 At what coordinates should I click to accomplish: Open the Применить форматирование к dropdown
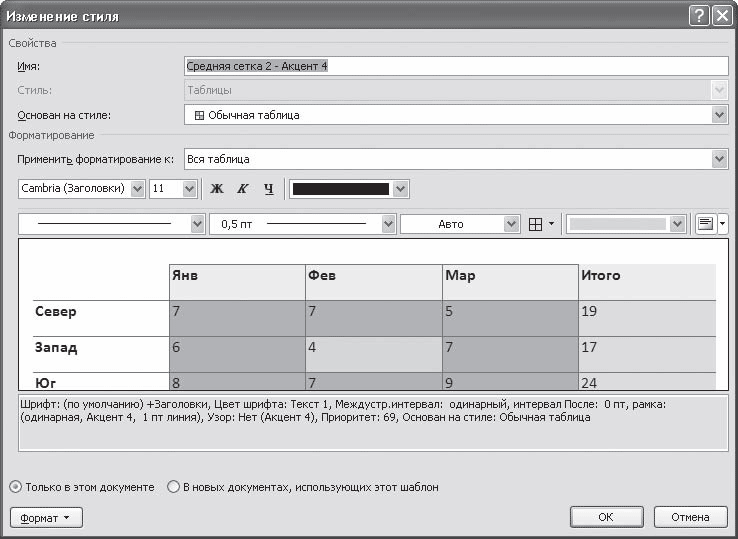coord(719,159)
